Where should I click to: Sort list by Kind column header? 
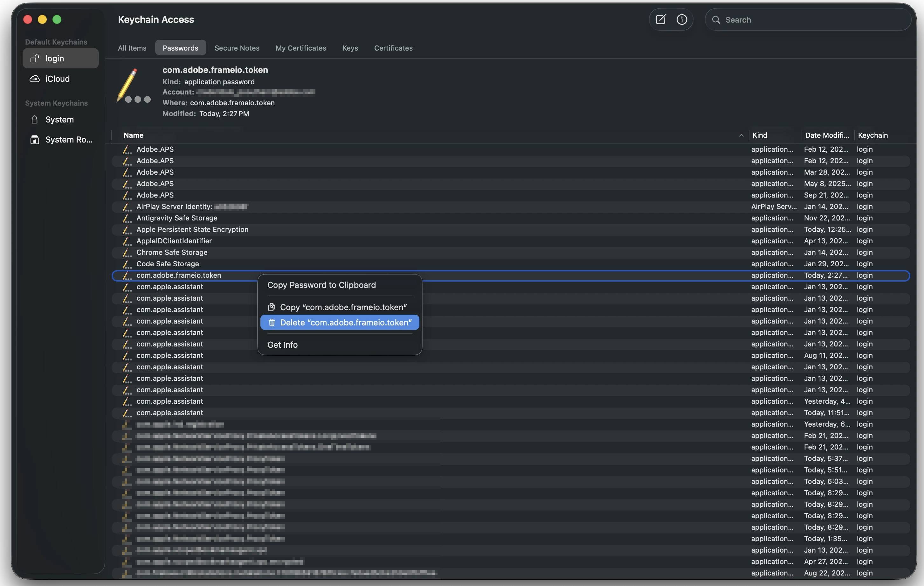coord(760,135)
